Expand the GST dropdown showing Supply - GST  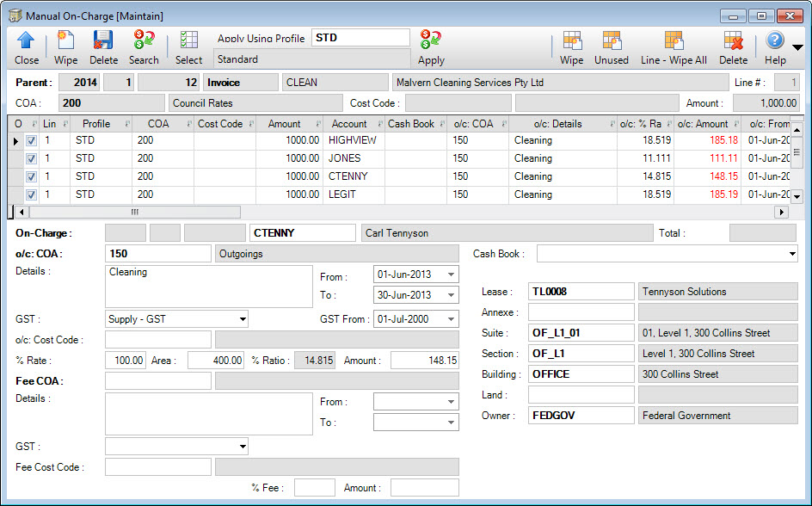243,319
